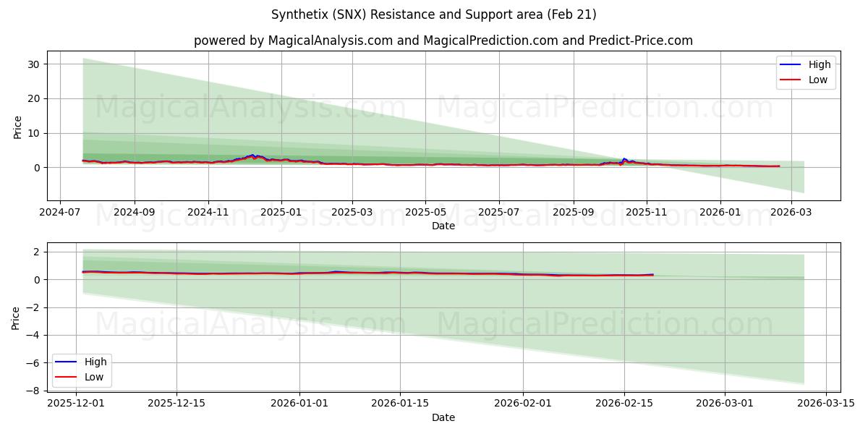Click the '2024-07' x-axis label in top chart
This screenshot has height=434, width=868.
(x=59, y=213)
